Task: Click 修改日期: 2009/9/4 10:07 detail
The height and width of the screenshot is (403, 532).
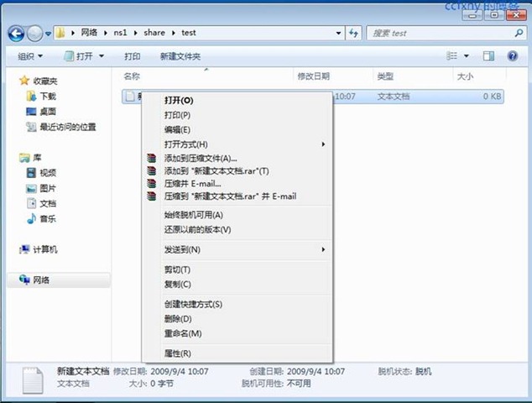Action: coord(160,371)
